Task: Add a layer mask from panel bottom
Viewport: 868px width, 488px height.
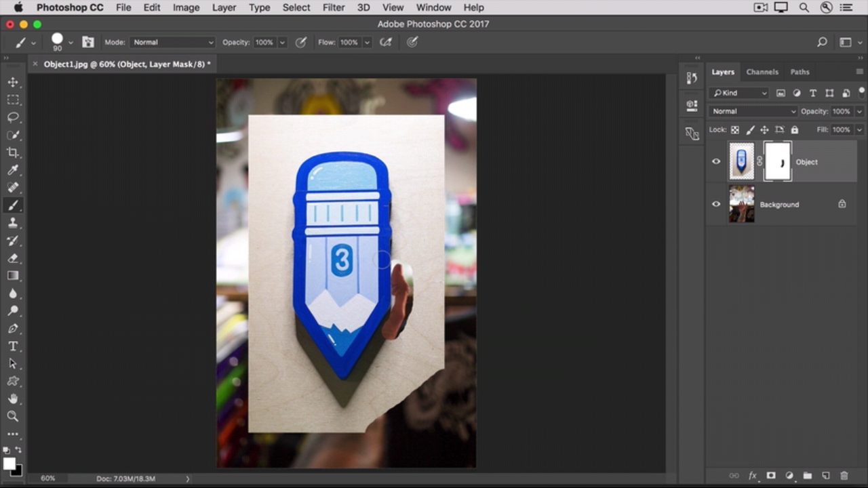Action: pyautogui.click(x=771, y=476)
